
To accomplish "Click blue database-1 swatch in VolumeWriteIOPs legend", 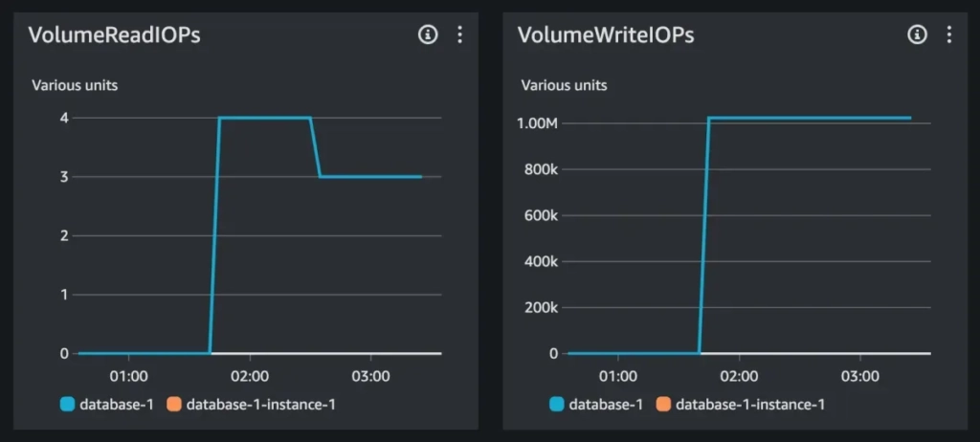I will pyautogui.click(x=557, y=405).
